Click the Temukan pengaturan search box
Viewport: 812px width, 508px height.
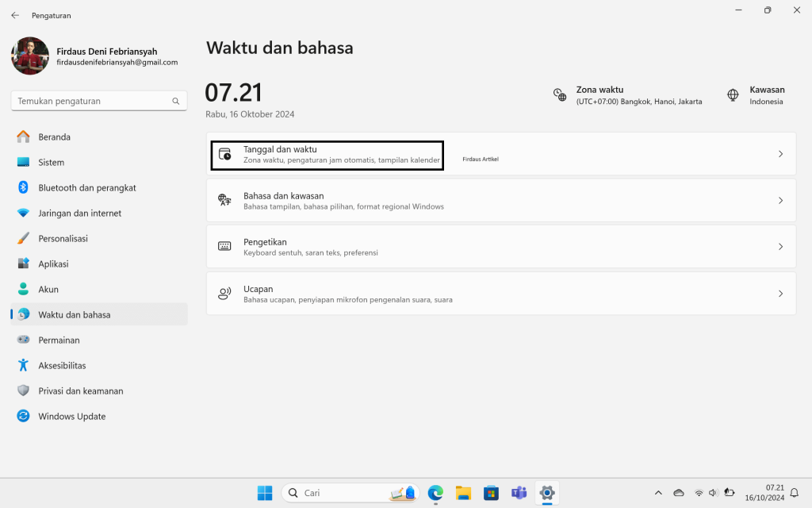91,102
